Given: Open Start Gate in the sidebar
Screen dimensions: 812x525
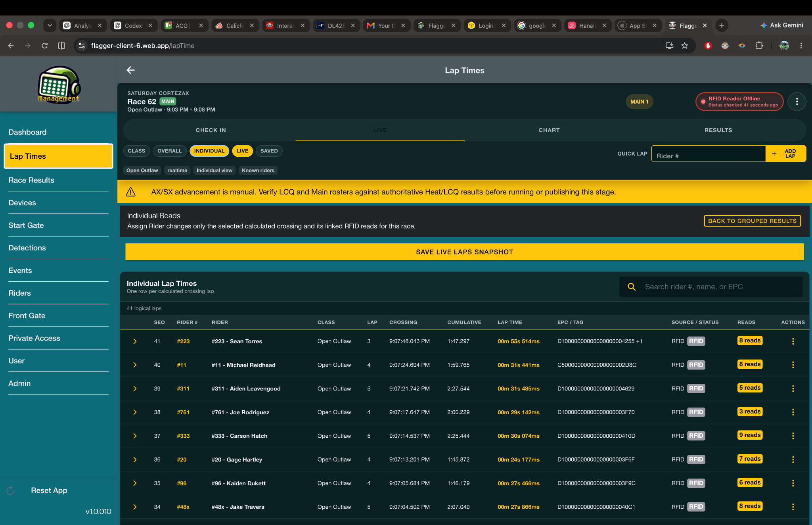Looking at the screenshot, I should pos(58,225).
